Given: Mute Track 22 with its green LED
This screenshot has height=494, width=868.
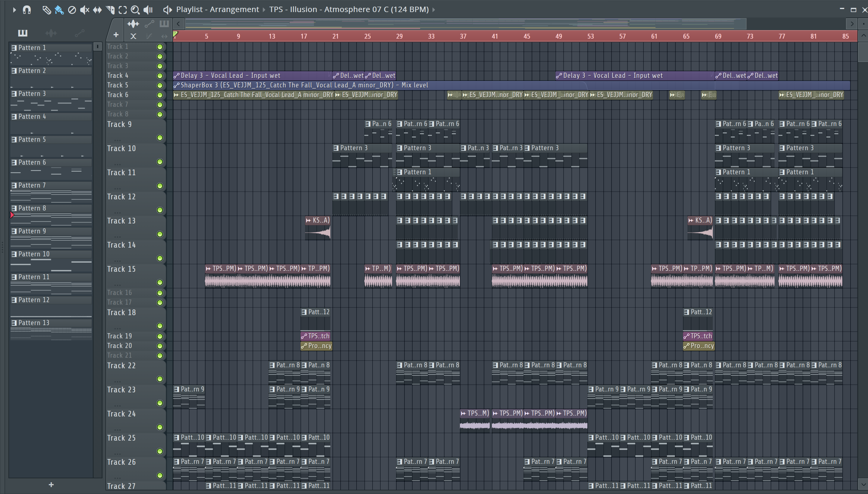Looking at the screenshot, I should (160, 379).
